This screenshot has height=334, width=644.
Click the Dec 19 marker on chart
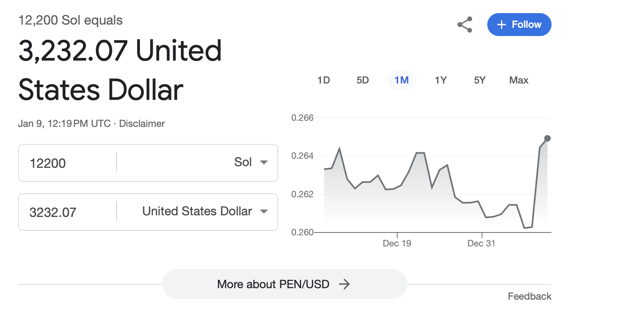click(397, 243)
